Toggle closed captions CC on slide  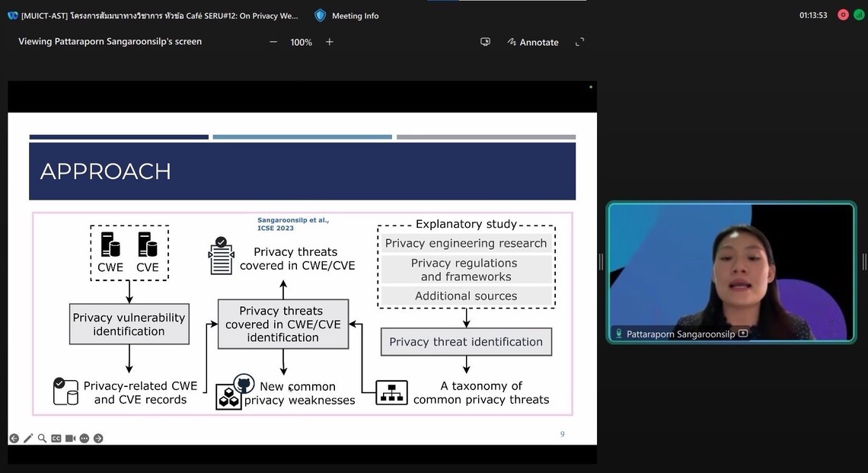56,438
